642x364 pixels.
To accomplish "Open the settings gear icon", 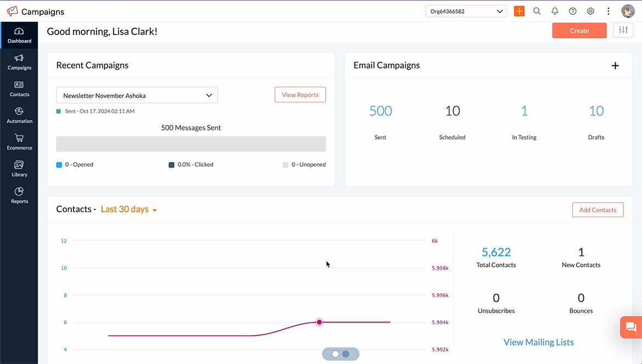I will click(590, 11).
